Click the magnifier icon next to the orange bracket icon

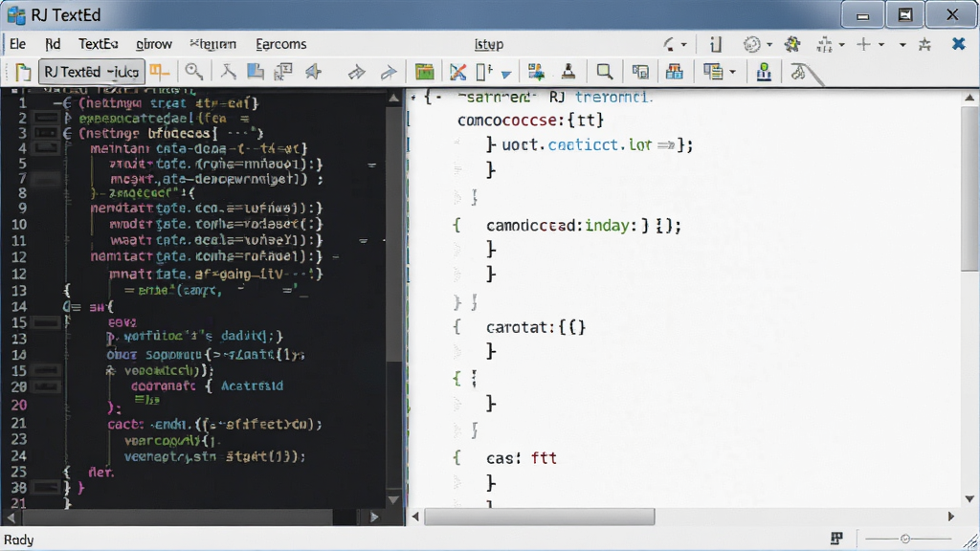(x=193, y=72)
